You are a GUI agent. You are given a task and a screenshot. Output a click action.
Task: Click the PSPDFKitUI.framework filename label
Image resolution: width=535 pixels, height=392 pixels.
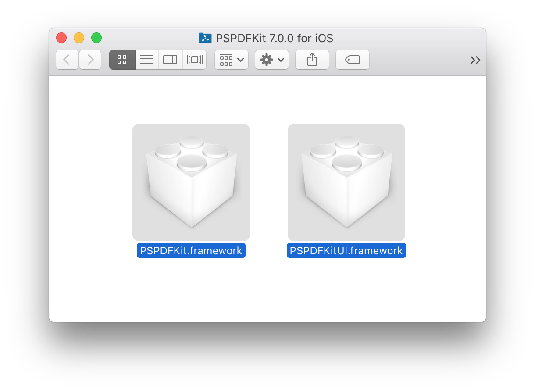(346, 250)
